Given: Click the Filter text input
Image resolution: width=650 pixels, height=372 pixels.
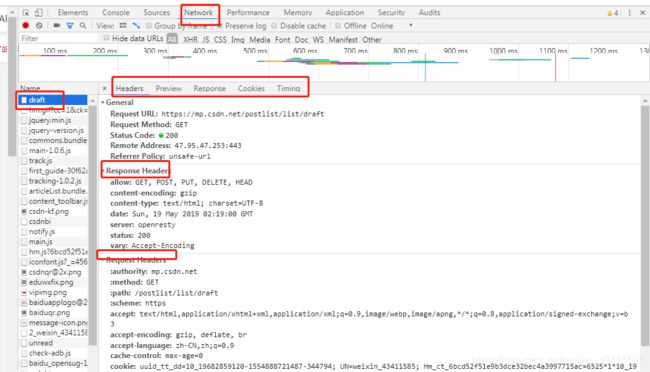Looking at the screenshot, I should (x=58, y=39).
